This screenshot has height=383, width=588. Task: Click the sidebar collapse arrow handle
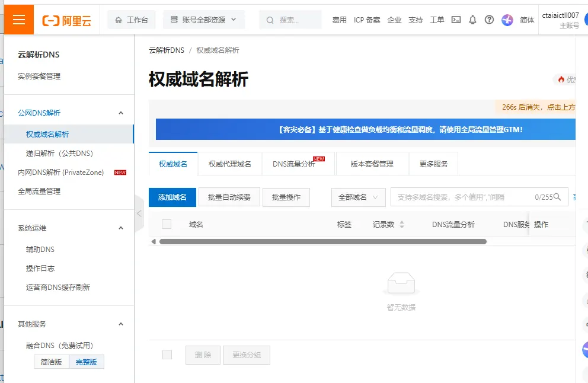[x=139, y=213]
